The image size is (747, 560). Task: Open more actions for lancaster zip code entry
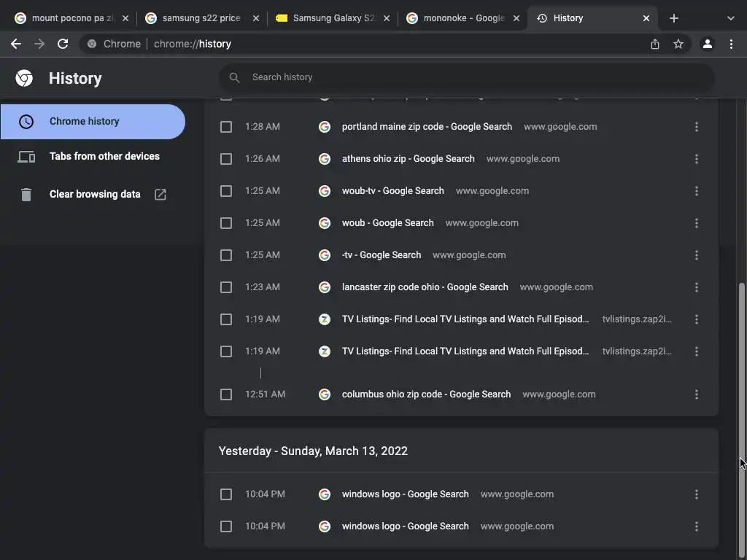(697, 287)
